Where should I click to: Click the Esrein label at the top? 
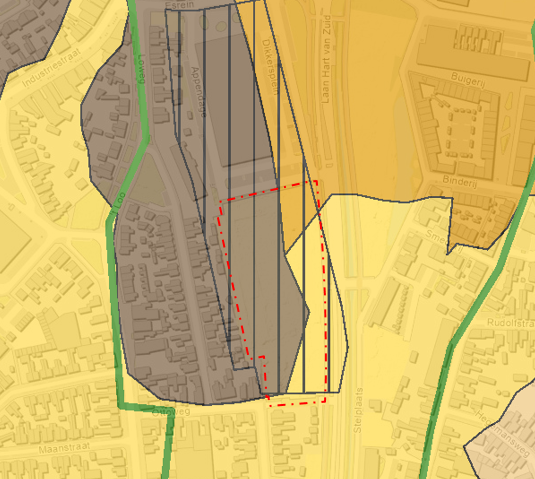coord(179,5)
